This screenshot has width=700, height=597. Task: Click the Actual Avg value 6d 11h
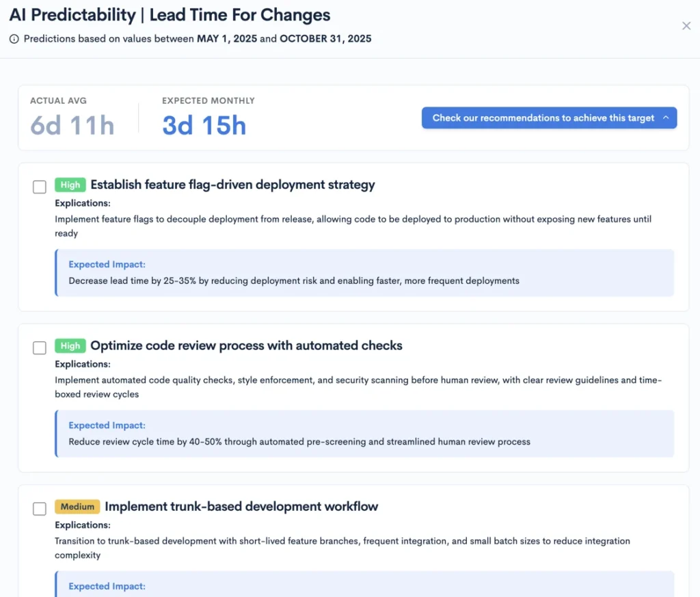click(x=72, y=126)
